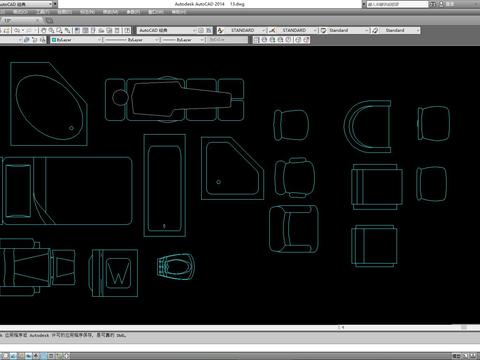The width and height of the screenshot is (480, 360).
Task: Open the ByLayer color dropdown
Action: [x=76, y=40]
